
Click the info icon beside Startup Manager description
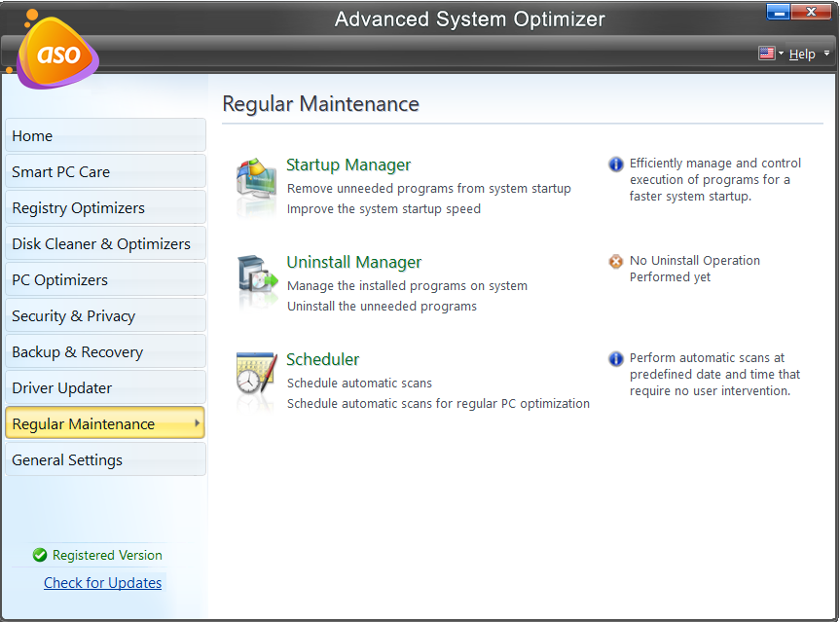pos(615,164)
